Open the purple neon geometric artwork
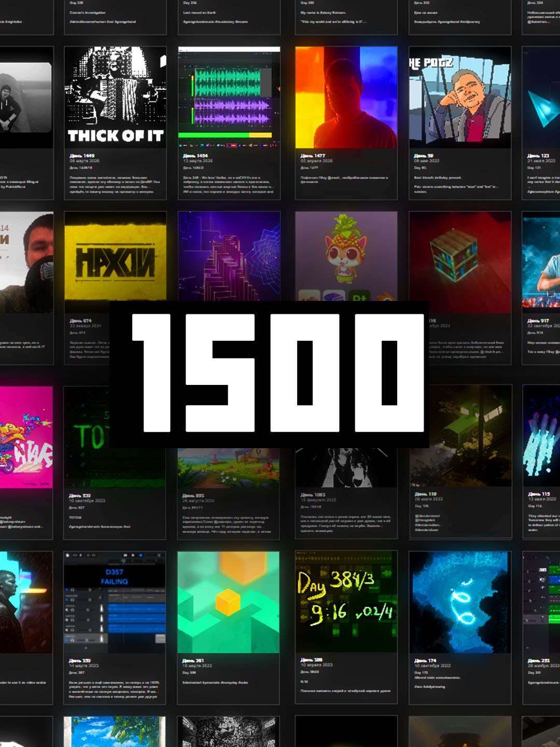 [229, 256]
